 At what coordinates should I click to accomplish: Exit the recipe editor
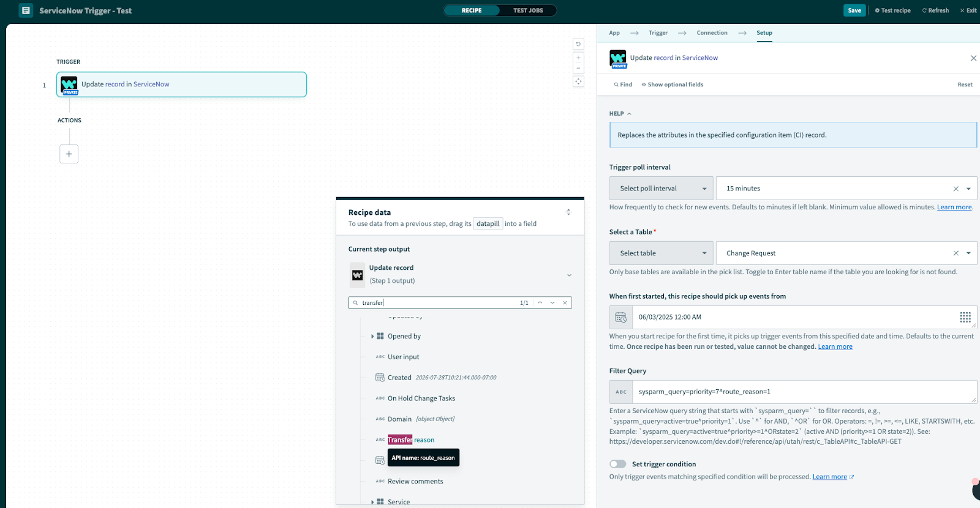tap(968, 10)
